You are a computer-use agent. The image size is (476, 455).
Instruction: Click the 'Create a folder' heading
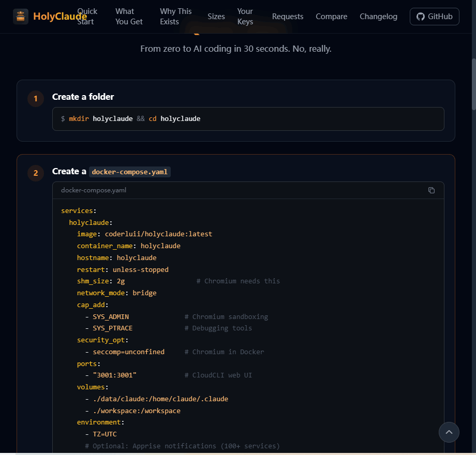click(x=83, y=97)
